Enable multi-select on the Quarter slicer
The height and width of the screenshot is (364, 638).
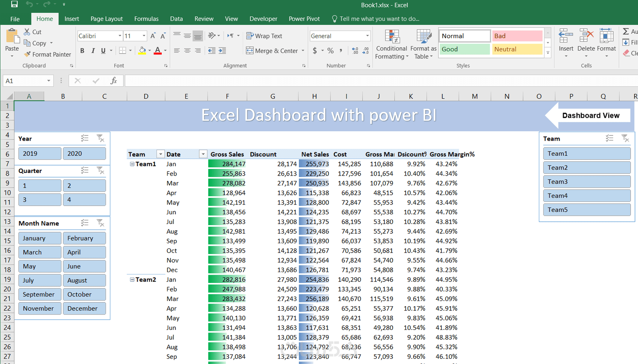click(x=85, y=170)
